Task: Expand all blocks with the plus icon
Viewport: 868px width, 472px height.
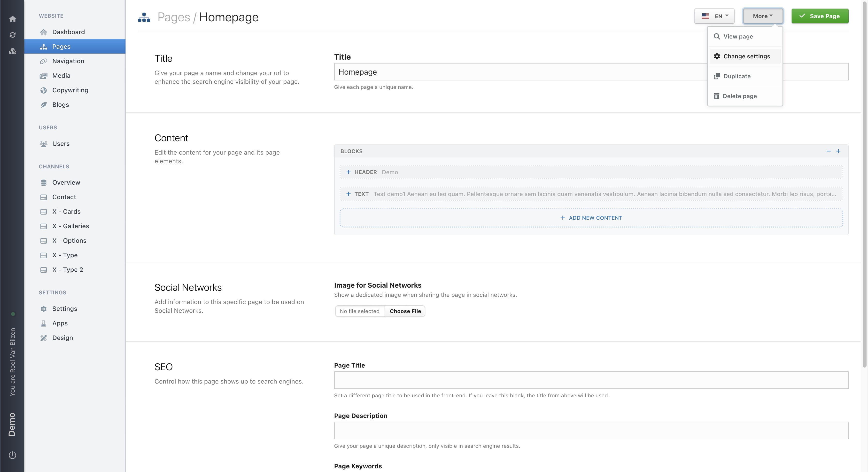Action: (838, 151)
